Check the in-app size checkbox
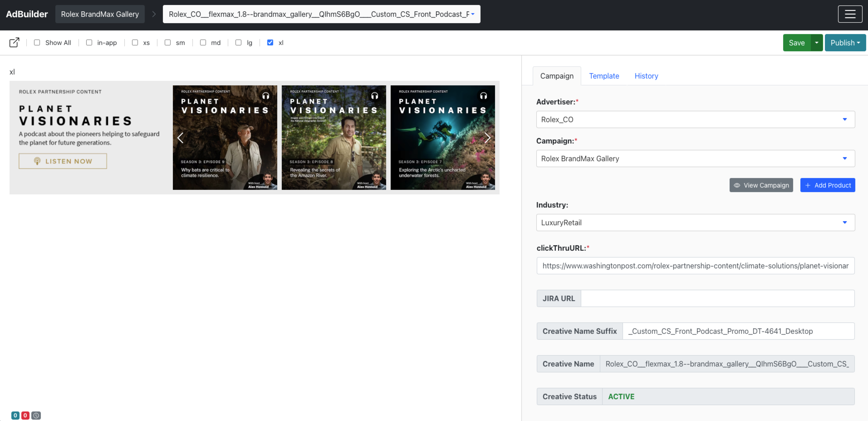 [89, 42]
